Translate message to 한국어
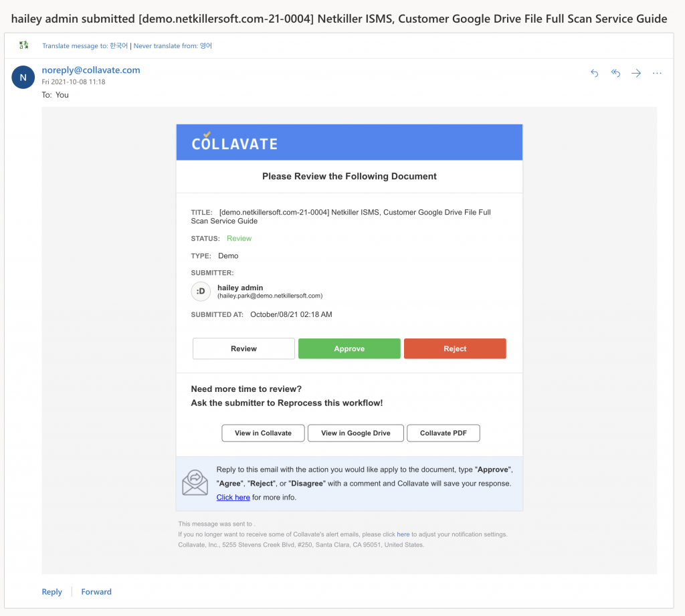 click(x=85, y=45)
